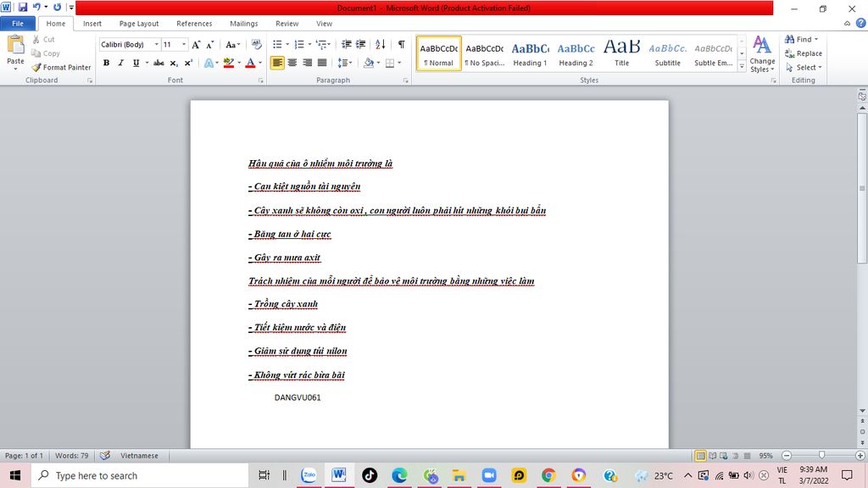This screenshot has width=868, height=488.
Task: Click Words: 79 count in status bar
Action: point(71,455)
